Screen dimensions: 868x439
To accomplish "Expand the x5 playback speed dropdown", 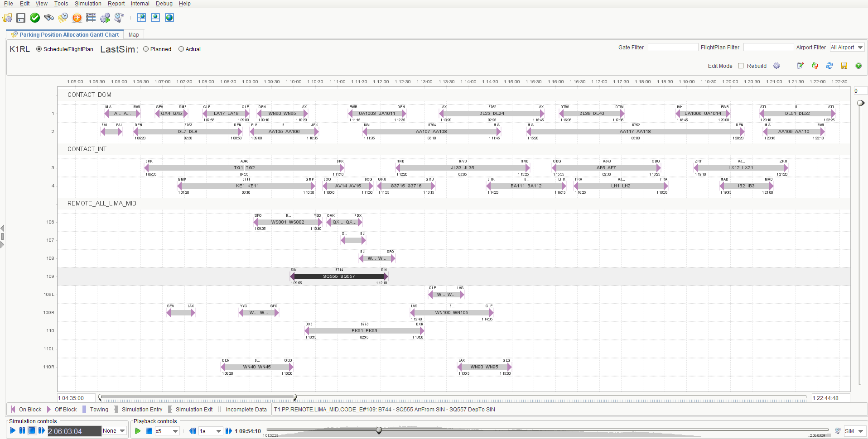I will click(175, 431).
